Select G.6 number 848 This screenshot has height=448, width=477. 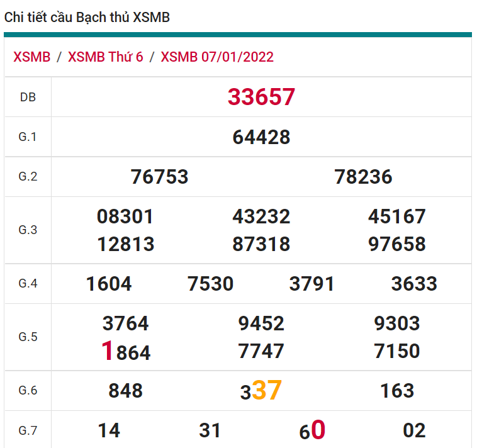(125, 391)
